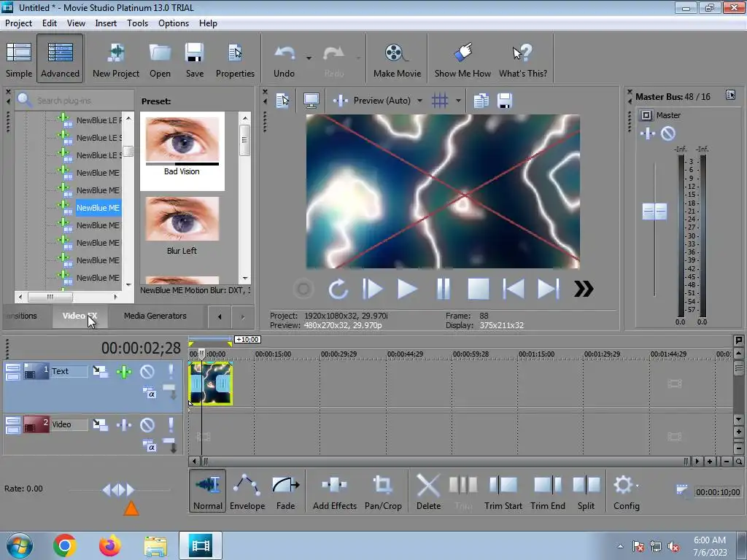
Task: Go to the project end
Action: (549, 289)
